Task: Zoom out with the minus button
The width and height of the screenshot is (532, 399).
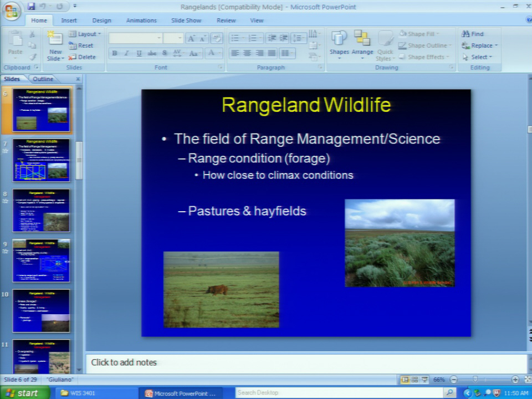Action: coord(454,380)
